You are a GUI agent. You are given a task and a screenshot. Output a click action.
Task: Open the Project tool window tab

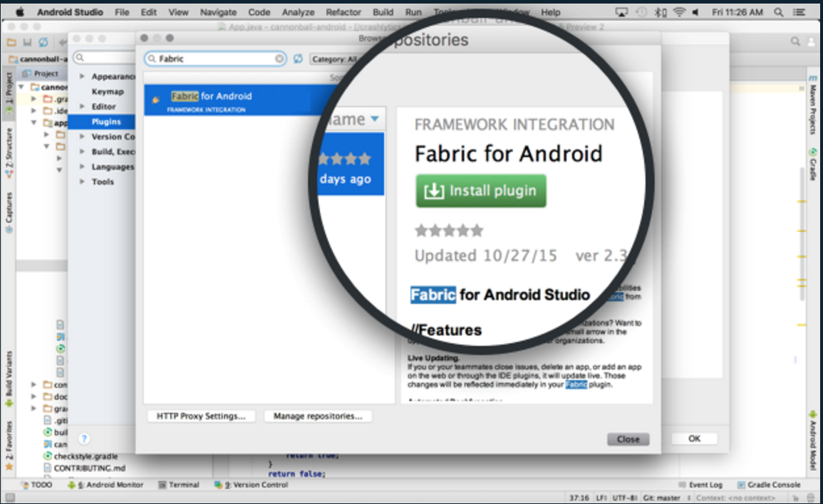[x=9, y=93]
